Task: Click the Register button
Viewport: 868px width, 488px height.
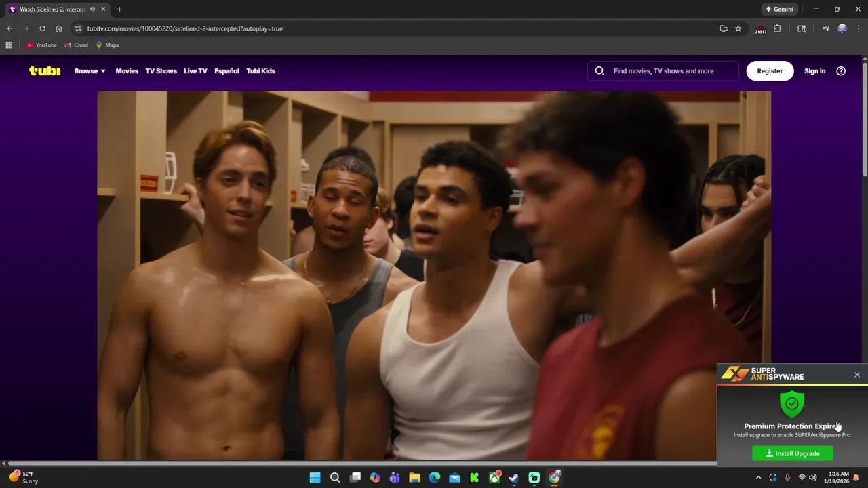Action: click(x=770, y=70)
